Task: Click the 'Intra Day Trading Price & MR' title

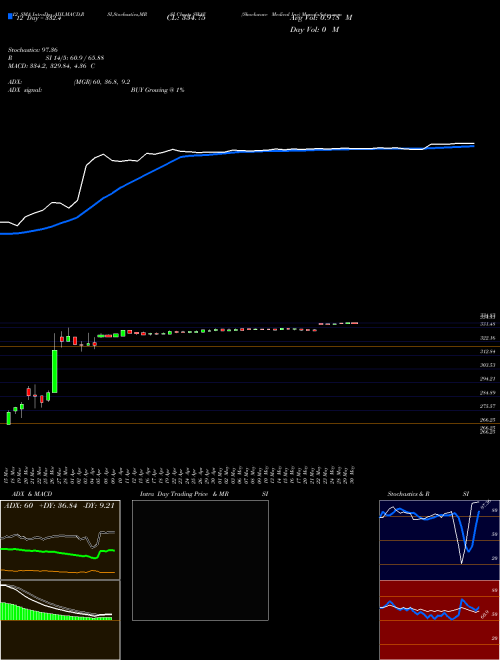Action: click(x=184, y=494)
